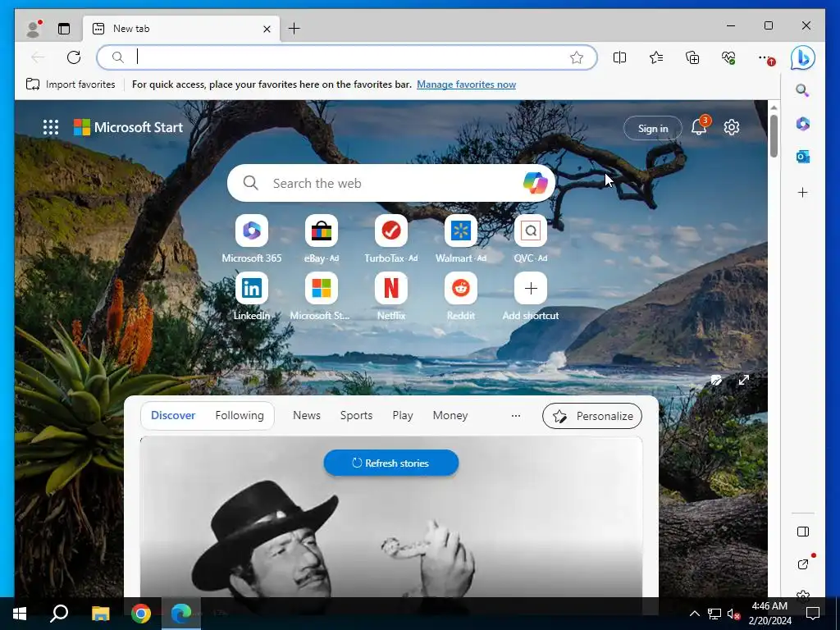Open page settings gear icon
The width and height of the screenshot is (840, 630).
(731, 127)
